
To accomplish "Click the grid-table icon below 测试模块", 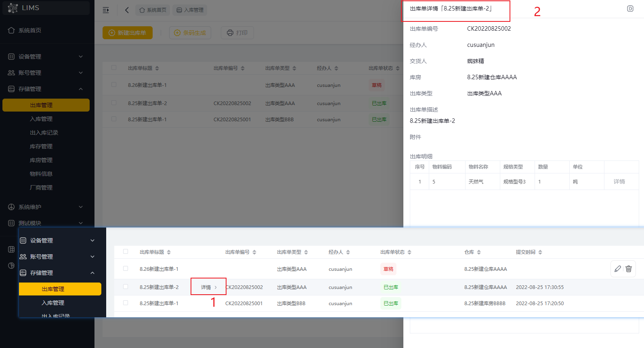I will click(x=11, y=249).
